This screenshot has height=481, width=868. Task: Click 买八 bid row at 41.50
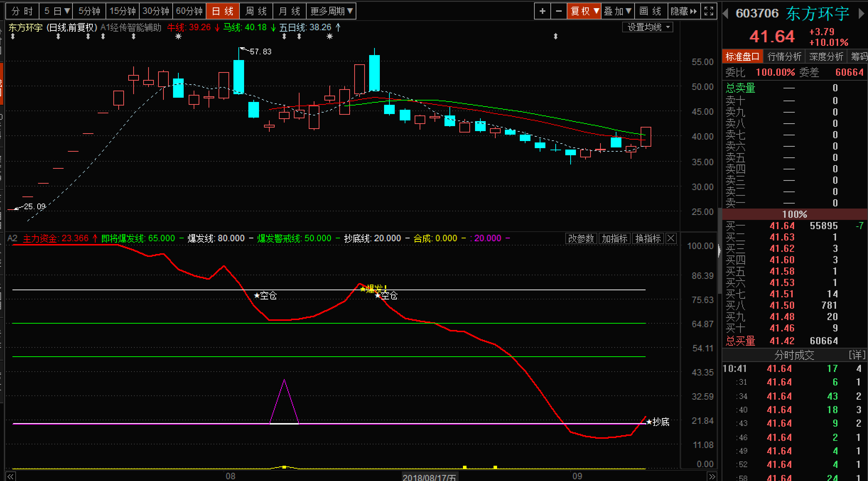(795, 306)
